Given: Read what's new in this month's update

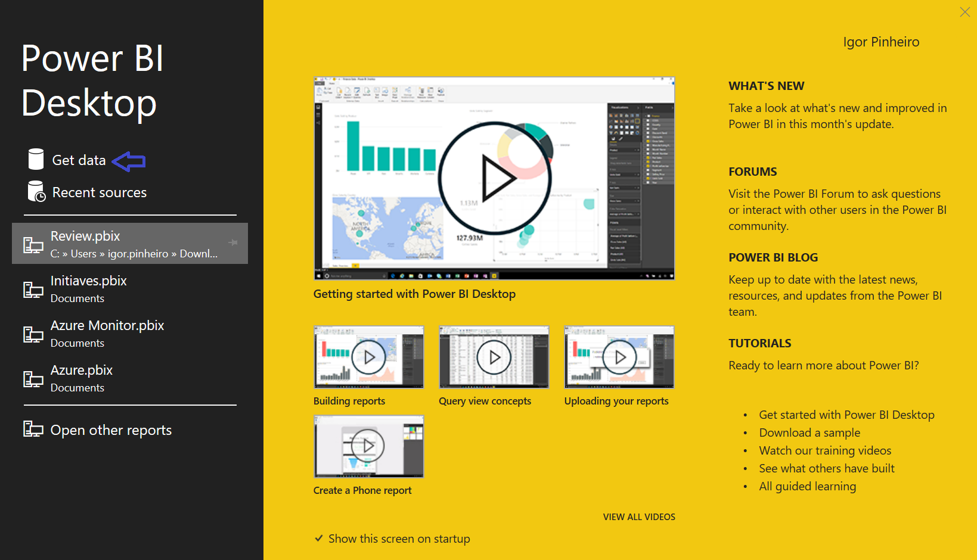Looking at the screenshot, I should 838,116.
